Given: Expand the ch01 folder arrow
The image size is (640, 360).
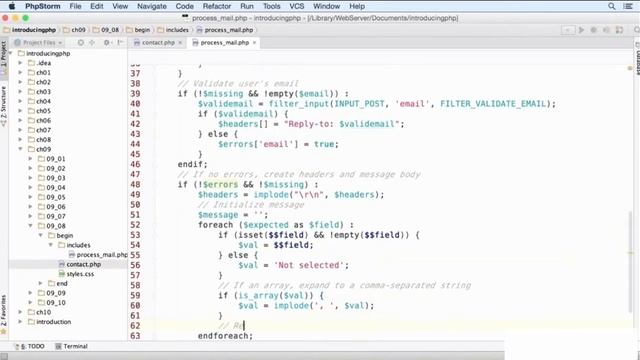Looking at the screenshot, I should pyautogui.click(x=20, y=73).
